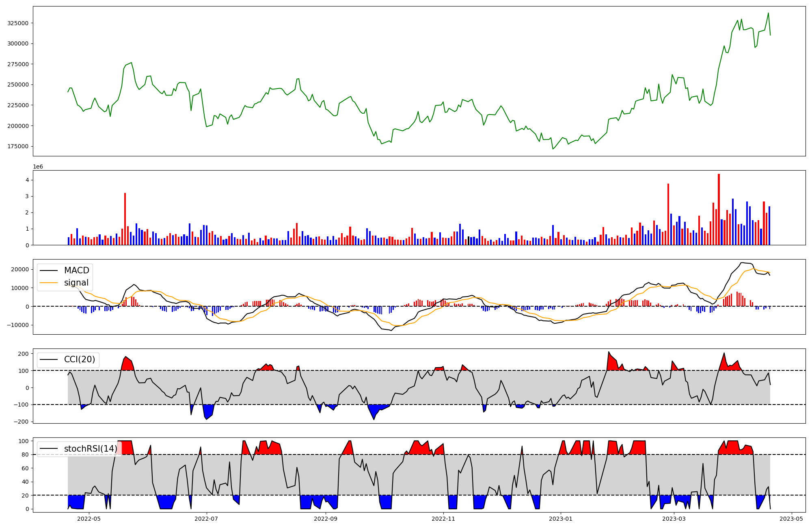Click the 2022-05 date label
Image resolution: width=812 pixels, height=528 pixels.
(x=89, y=519)
